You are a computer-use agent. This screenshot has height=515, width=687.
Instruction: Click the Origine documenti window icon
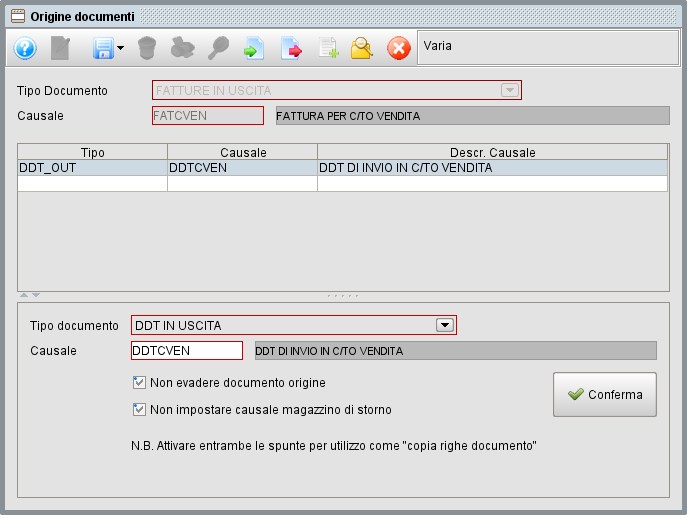tap(18, 17)
